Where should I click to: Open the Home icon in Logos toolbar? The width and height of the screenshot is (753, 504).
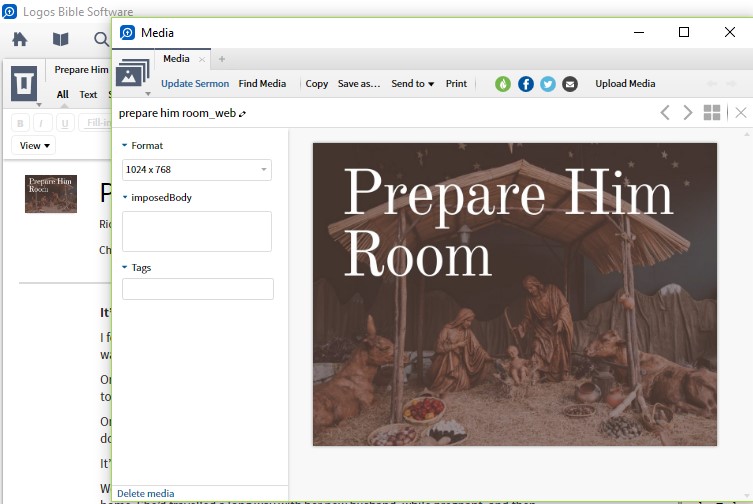[20, 39]
